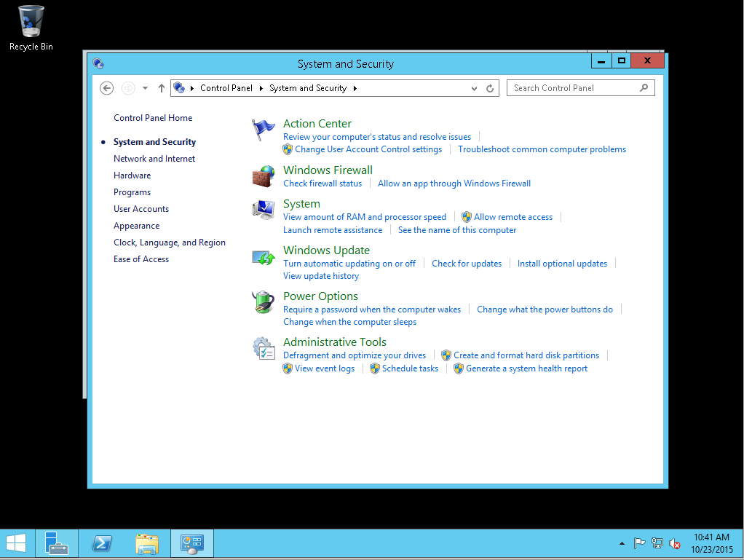Open Server Manager from the taskbar
The height and width of the screenshot is (560, 744).
(56, 543)
